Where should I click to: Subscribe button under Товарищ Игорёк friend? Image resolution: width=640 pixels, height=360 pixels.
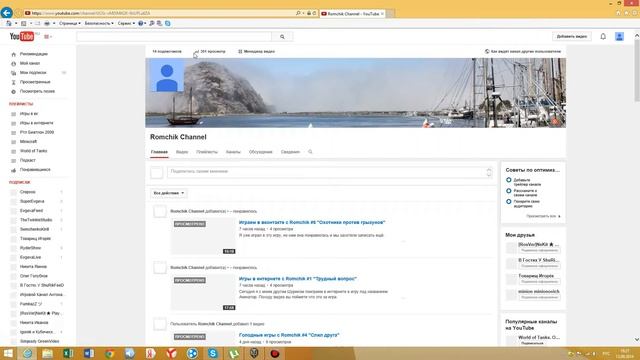click(x=539, y=282)
